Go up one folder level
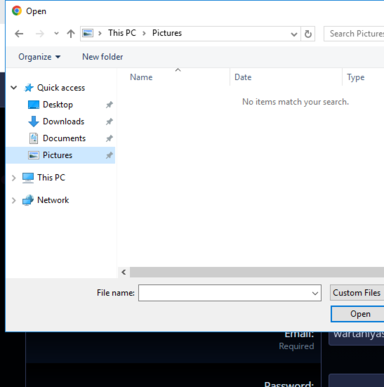This screenshot has height=387, width=384. tap(71, 34)
